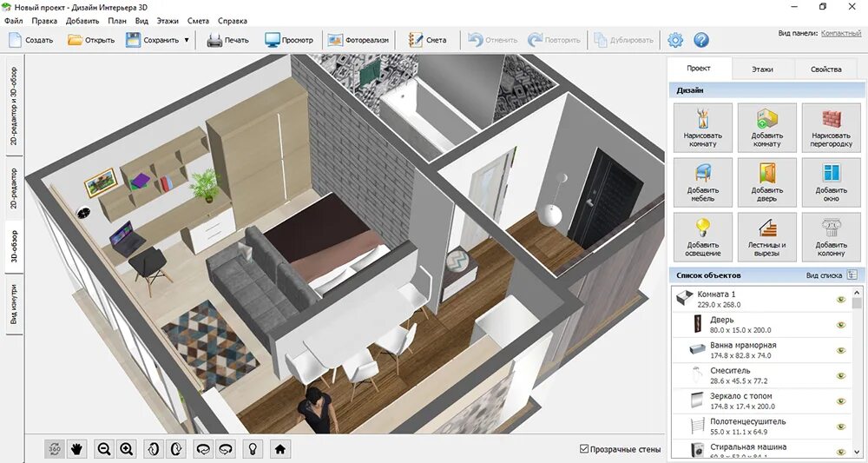Viewport: 868px width, 463px height.
Task: Click the Фотореализм toolbar button
Action: 359,40
